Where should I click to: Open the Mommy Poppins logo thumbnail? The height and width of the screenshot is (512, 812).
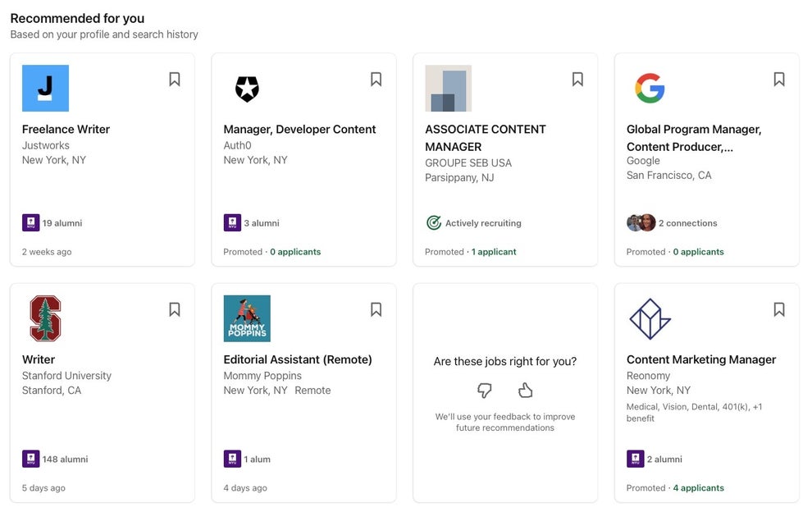pyautogui.click(x=247, y=318)
